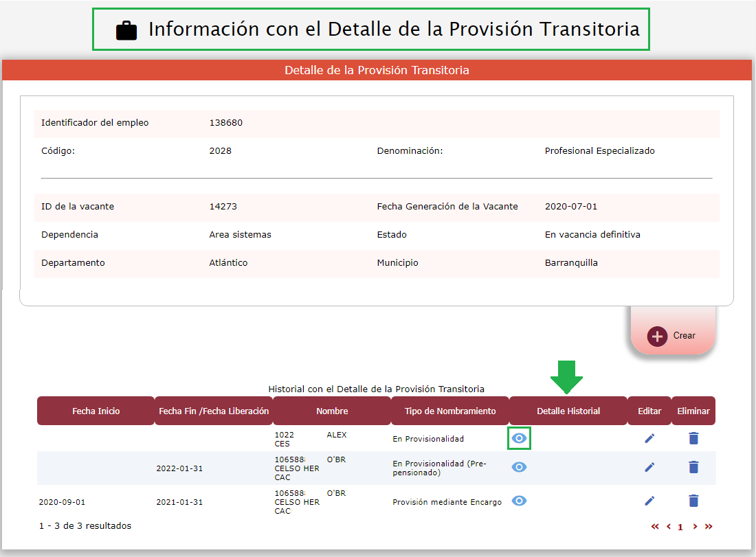Delete the En Provisionalidad record
756x557 pixels.
click(693, 438)
